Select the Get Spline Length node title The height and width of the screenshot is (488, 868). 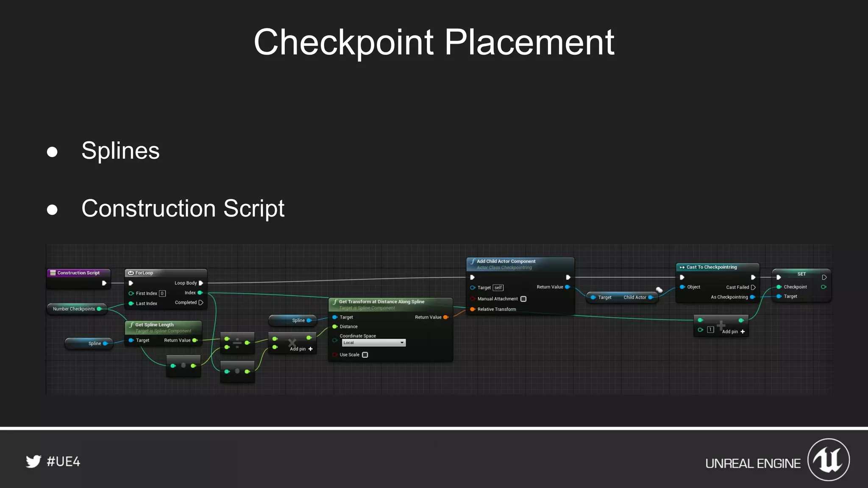154,325
